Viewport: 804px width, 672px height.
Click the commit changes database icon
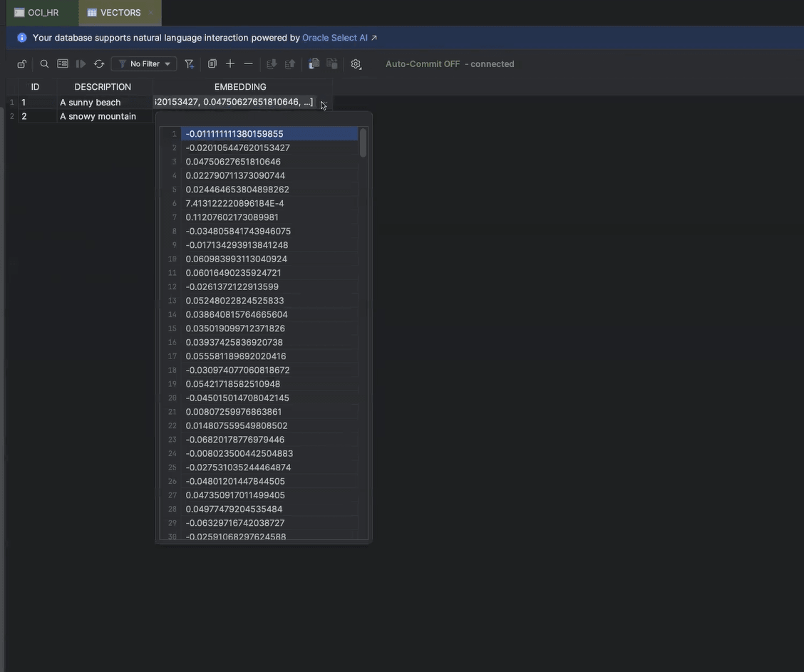tap(272, 64)
